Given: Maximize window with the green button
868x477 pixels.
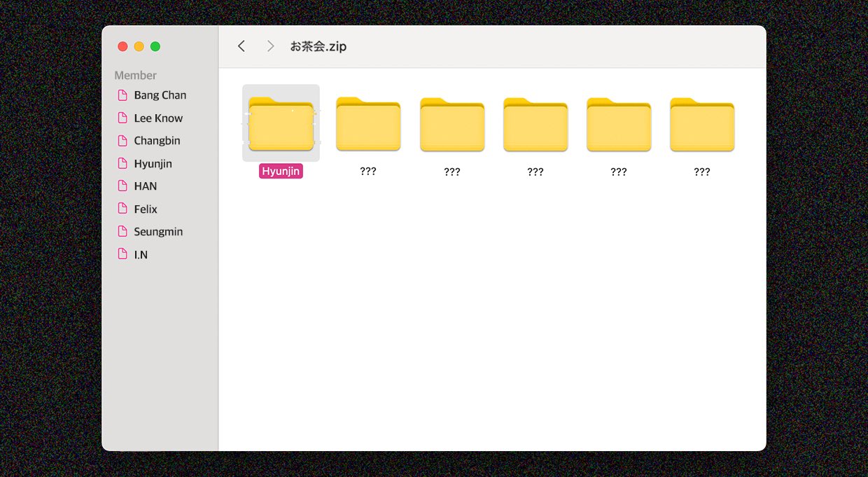Looking at the screenshot, I should pyautogui.click(x=155, y=46).
